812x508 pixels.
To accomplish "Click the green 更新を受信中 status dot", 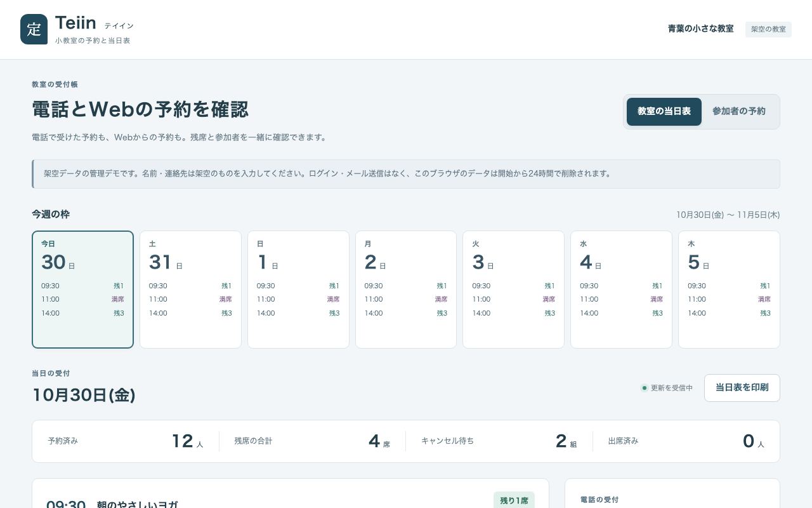I will (645, 388).
